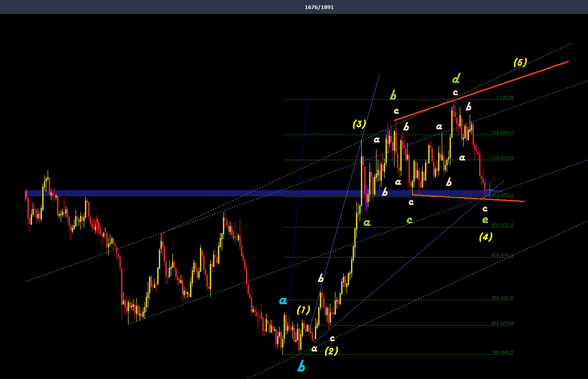
Task: Click the green a triangle label
Action: tap(367, 223)
